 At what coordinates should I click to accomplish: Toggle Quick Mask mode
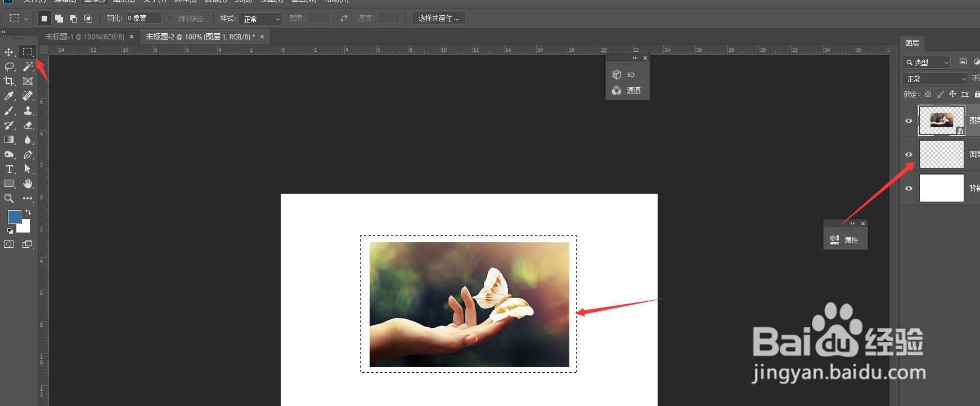(x=9, y=244)
